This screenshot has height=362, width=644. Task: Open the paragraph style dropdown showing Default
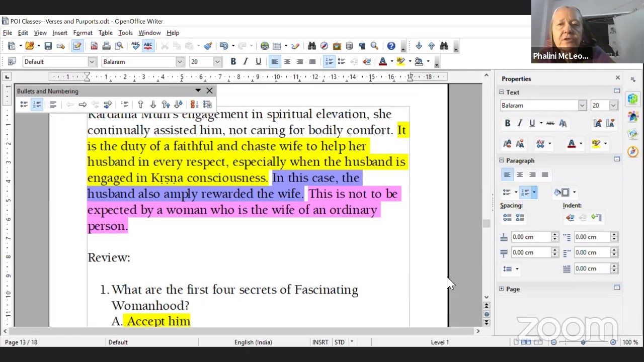click(92, 62)
